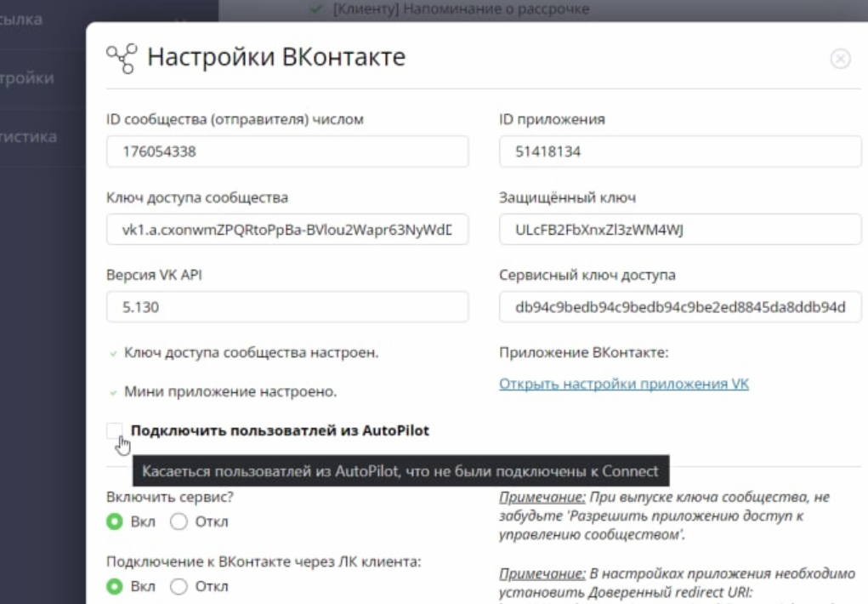The image size is (868, 604).
Task: Click the 'Ключ доступа сообщества настроен.' status text
Action: point(252,352)
